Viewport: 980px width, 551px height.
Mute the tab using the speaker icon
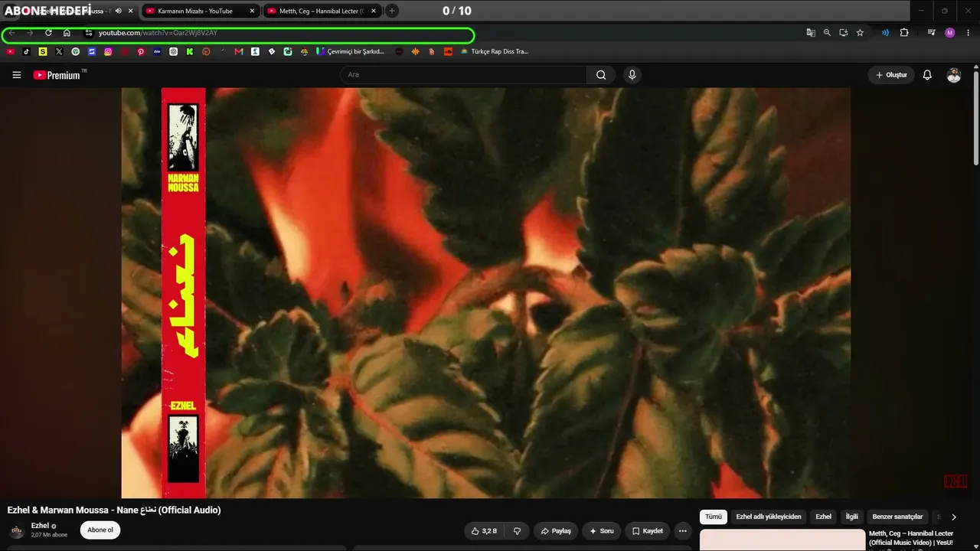[x=118, y=11]
